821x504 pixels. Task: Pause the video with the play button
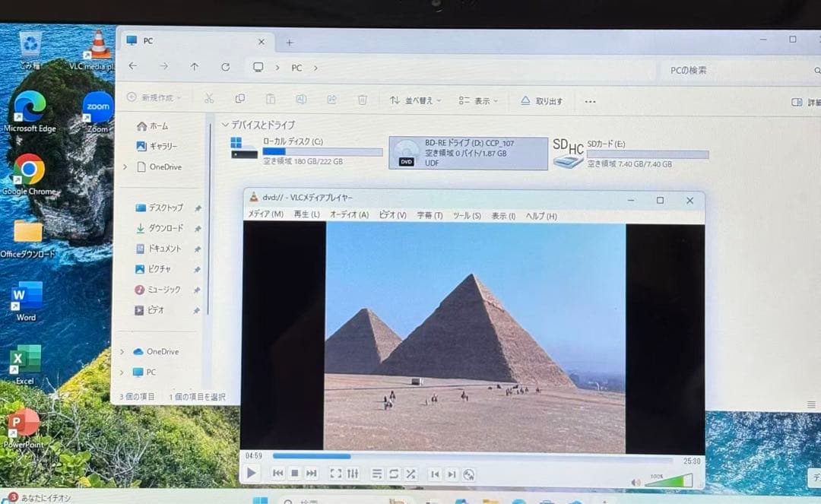(252, 474)
